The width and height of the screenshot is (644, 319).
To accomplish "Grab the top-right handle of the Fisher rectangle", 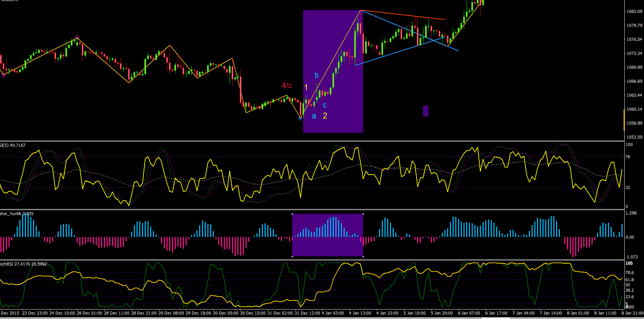I will (363, 214).
